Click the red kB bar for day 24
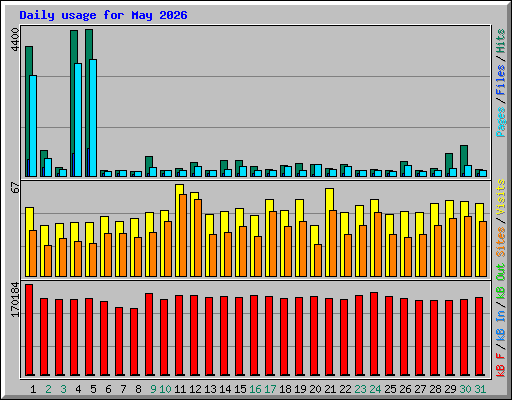 coord(374,334)
